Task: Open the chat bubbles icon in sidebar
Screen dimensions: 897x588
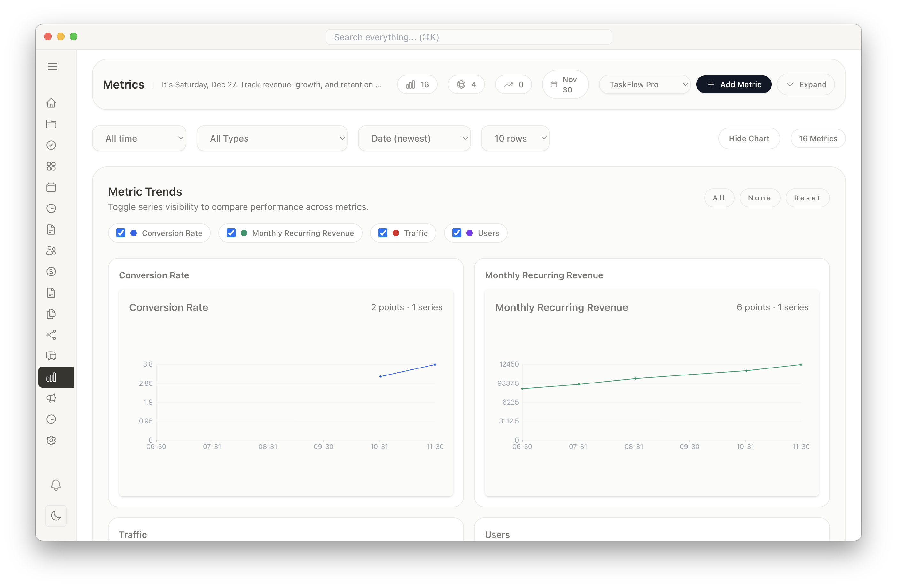Action: (51, 356)
